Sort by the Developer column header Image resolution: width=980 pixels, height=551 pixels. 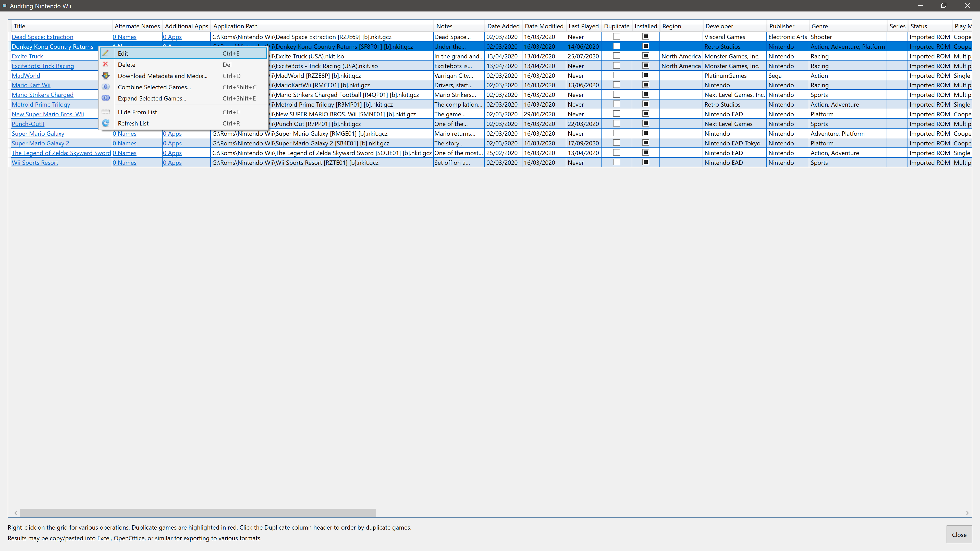coord(734,26)
